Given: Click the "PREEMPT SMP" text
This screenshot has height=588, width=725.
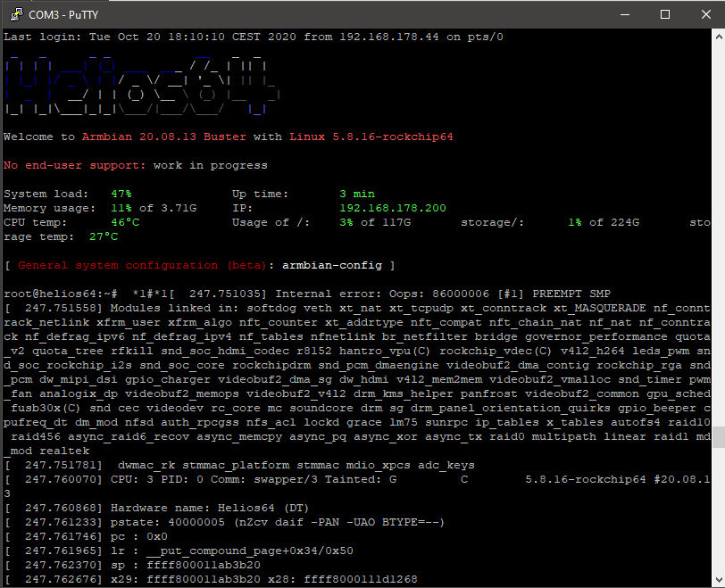Looking at the screenshot, I should click(x=571, y=294).
